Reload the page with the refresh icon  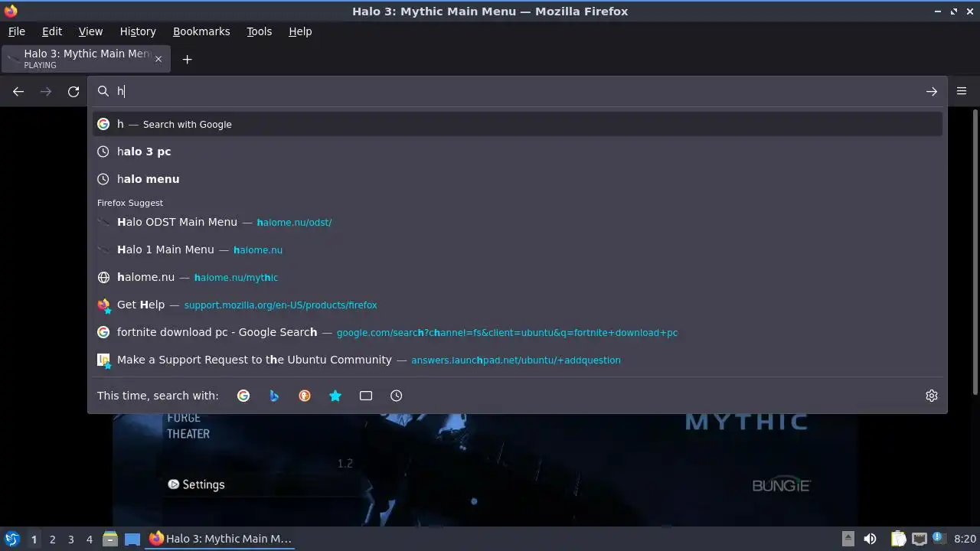73,92
